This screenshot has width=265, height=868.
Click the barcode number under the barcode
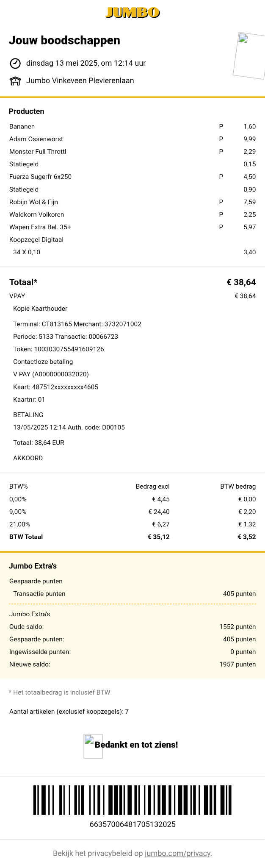tap(132, 824)
